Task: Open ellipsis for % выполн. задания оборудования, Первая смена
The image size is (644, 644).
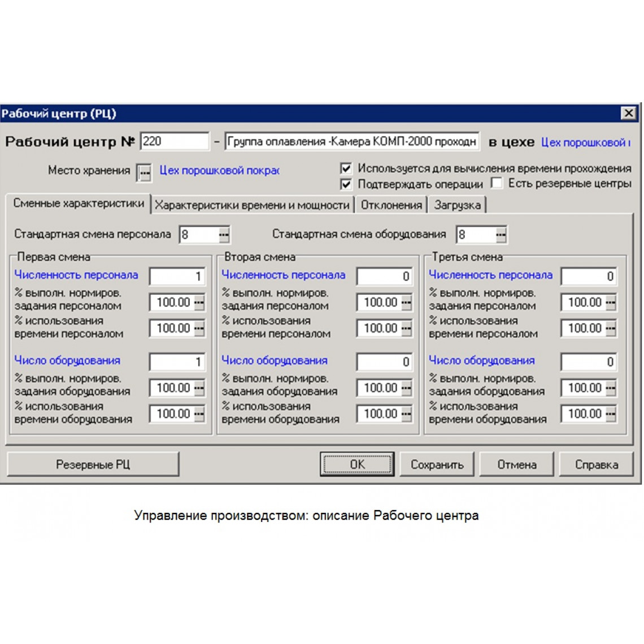Action: 199,388
